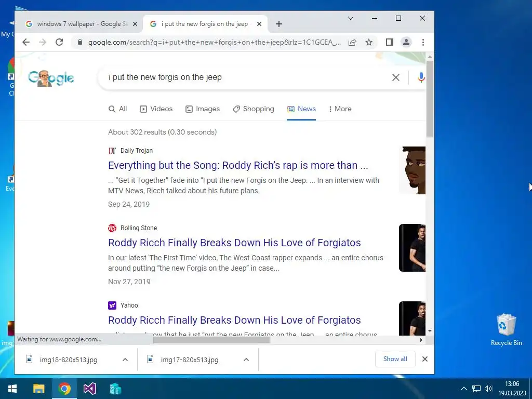Click the Rolling Stone source name
This screenshot has width=532, height=399.
[138, 228]
